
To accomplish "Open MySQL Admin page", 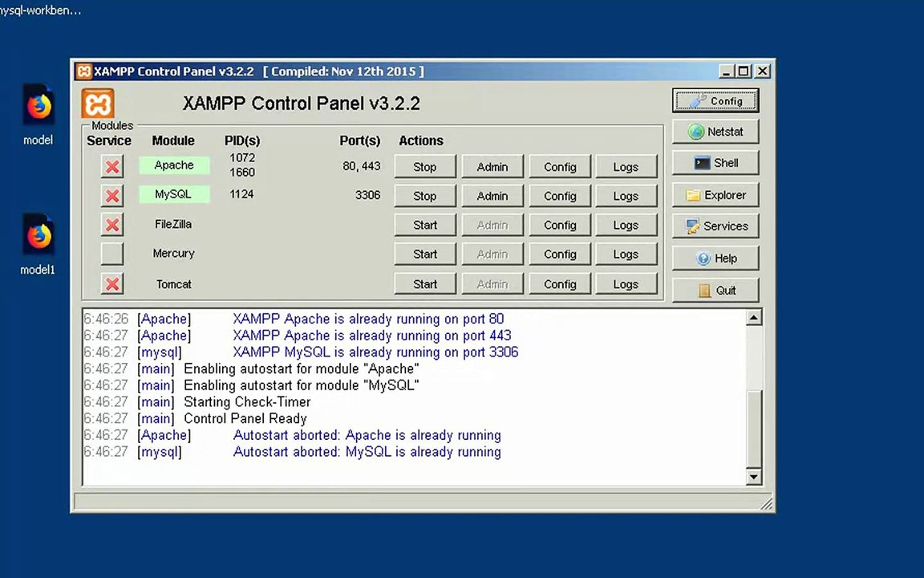I will (492, 196).
